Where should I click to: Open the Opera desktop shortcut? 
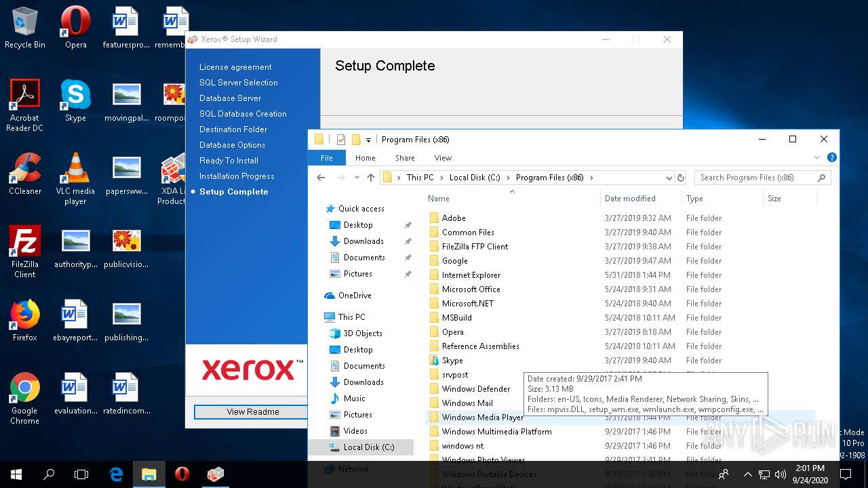(75, 28)
